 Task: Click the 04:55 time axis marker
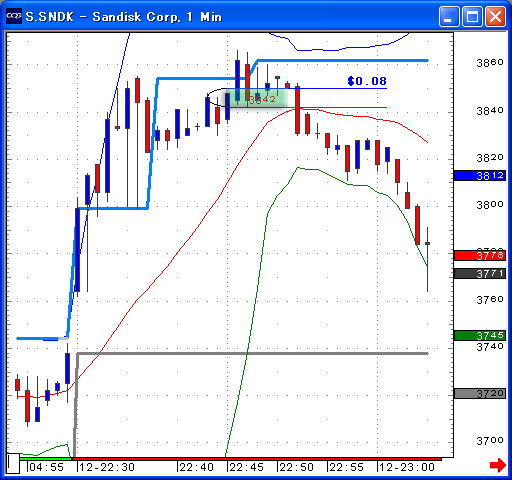[x=46, y=467]
